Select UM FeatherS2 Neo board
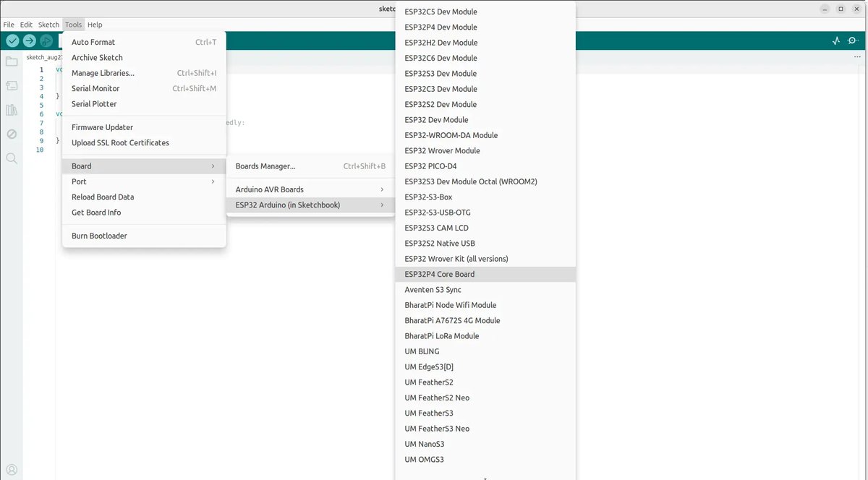Screen dimensions: 868x480 click(485, 398)
